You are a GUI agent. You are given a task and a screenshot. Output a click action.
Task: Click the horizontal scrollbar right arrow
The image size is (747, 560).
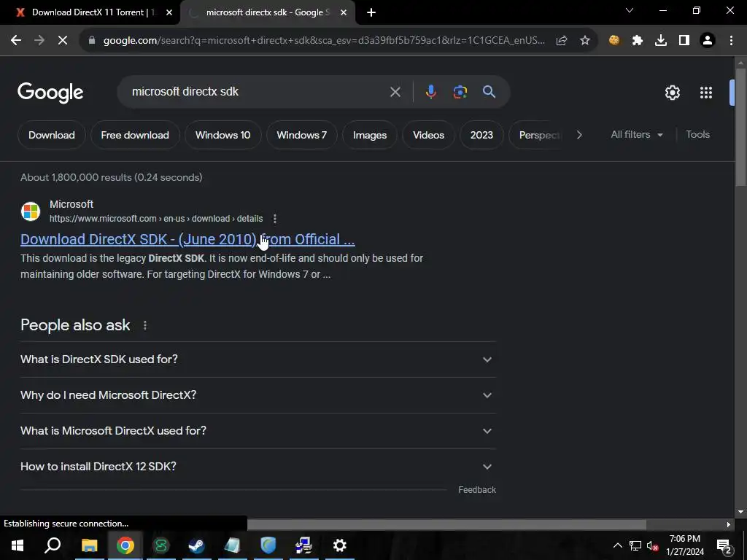tap(728, 525)
